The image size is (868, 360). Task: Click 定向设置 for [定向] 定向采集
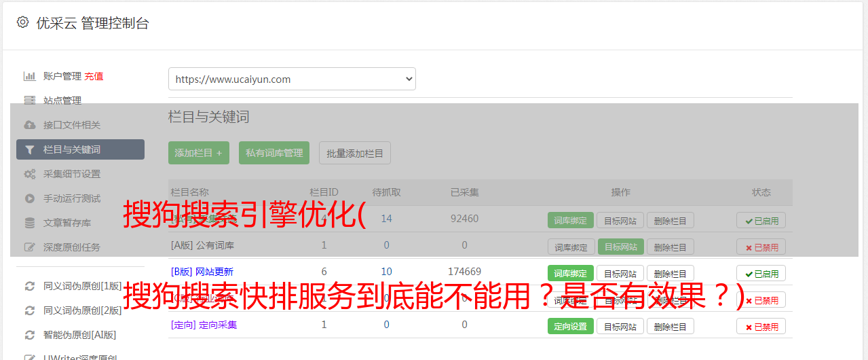(x=571, y=326)
